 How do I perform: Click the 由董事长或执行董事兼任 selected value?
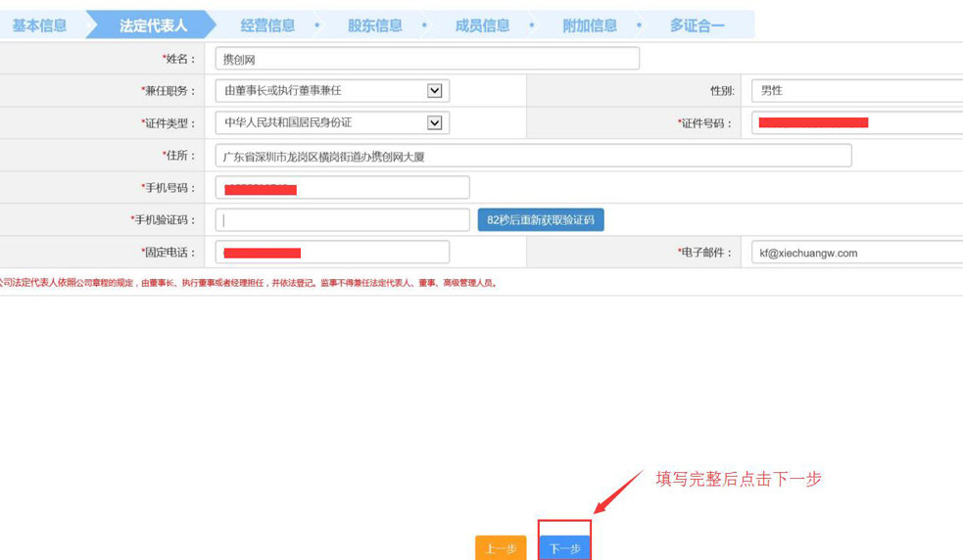(x=283, y=91)
